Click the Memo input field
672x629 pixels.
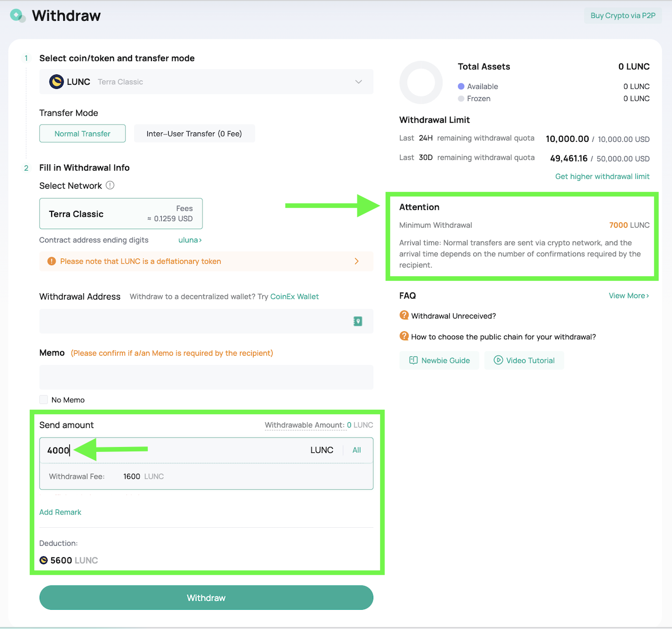(206, 377)
